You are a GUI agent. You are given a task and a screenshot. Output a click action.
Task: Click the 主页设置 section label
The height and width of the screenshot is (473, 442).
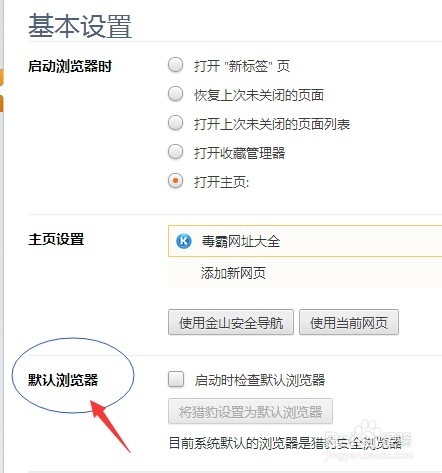(x=56, y=239)
